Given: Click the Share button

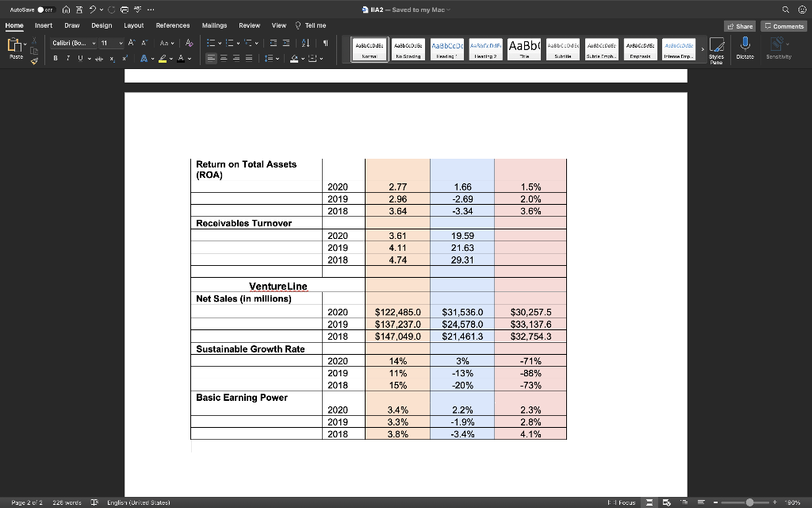Looking at the screenshot, I should (x=740, y=26).
